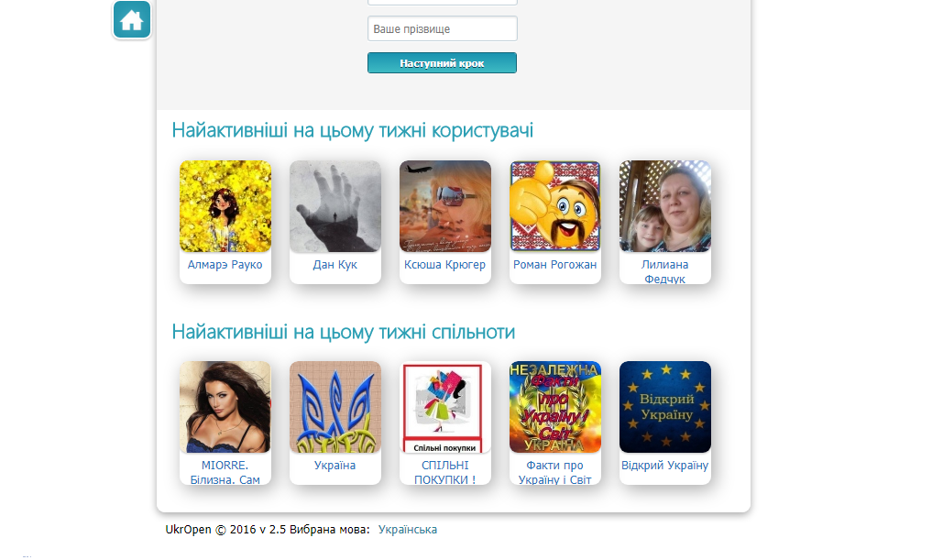The height and width of the screenshot is (560, 932).
Task: Visit Роман Рогожан name link
Action: pos(555,265)
